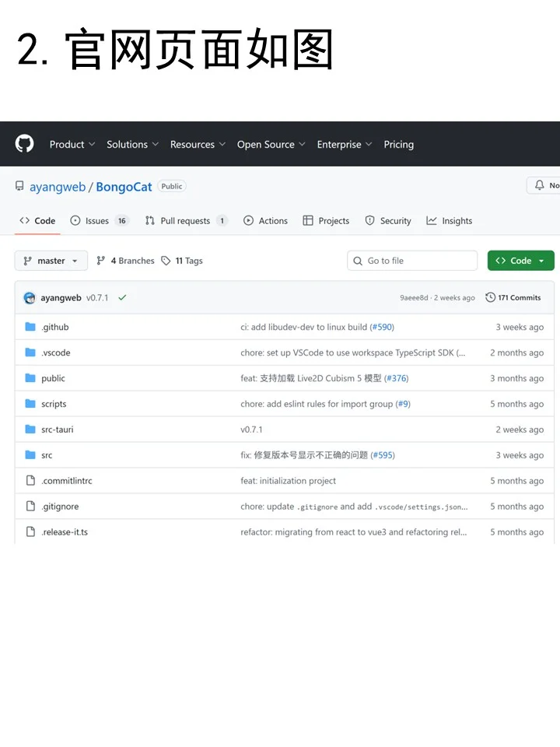Click the Projects table icon
560x747 pixels.
(308, 220)
